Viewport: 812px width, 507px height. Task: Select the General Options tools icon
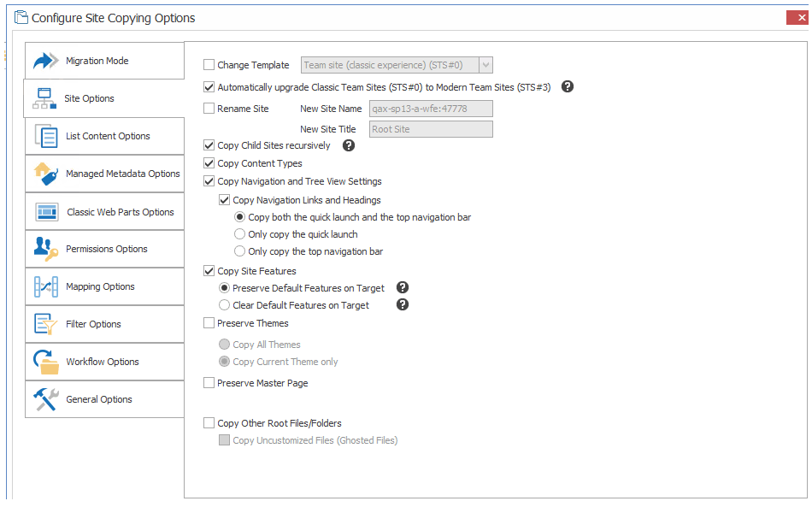click(x=45, y=398)
